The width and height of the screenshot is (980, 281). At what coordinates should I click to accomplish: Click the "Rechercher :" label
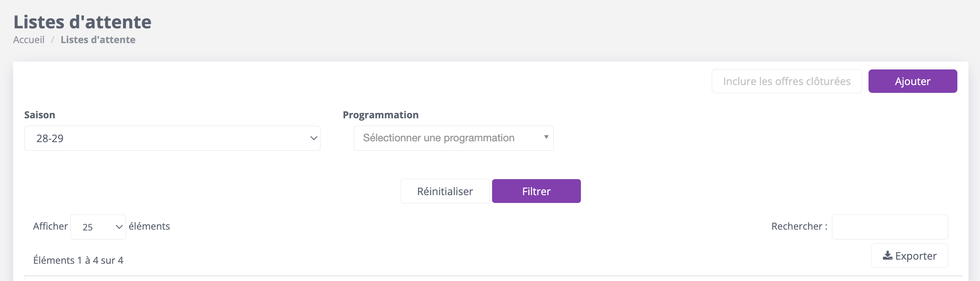(x=799, y=226)
